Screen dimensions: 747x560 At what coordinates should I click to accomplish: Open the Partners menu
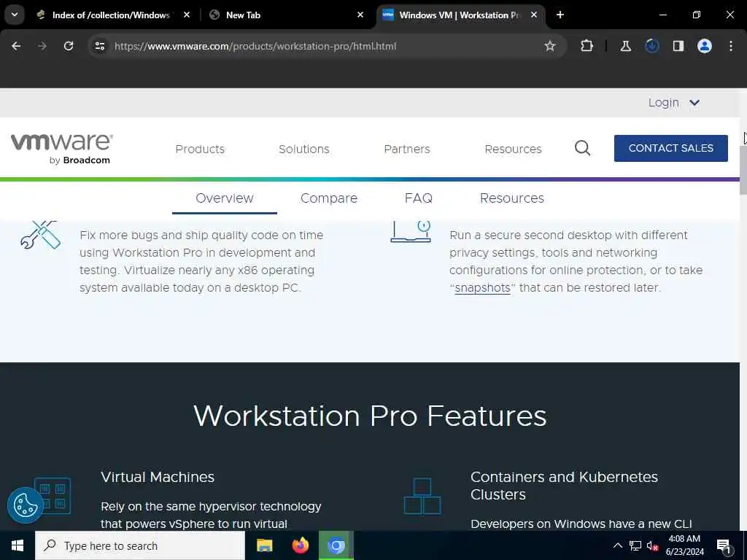pyautogui.click(x=407, y=149)
